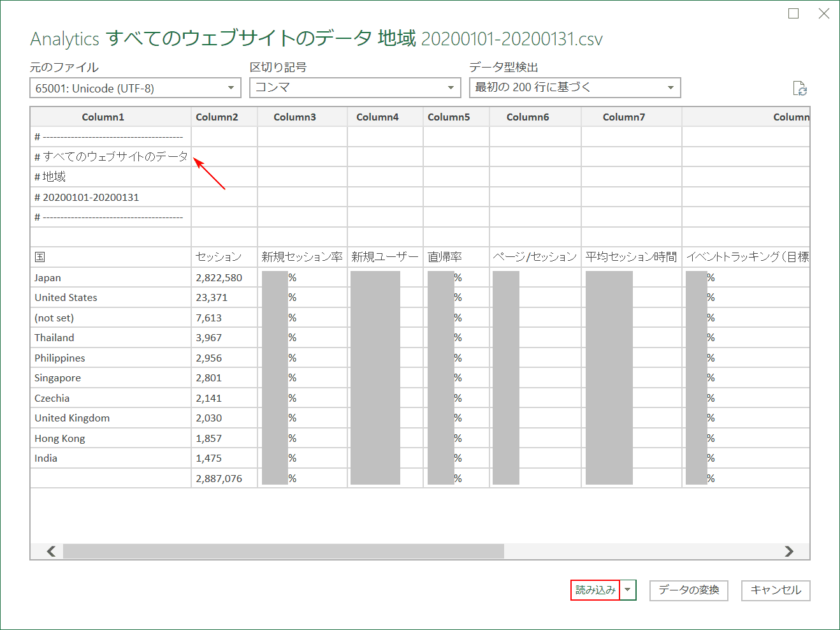This screenshot has width=840, height=630.
Task: Click the データの変換 button
Action: (x=689, y=590)
